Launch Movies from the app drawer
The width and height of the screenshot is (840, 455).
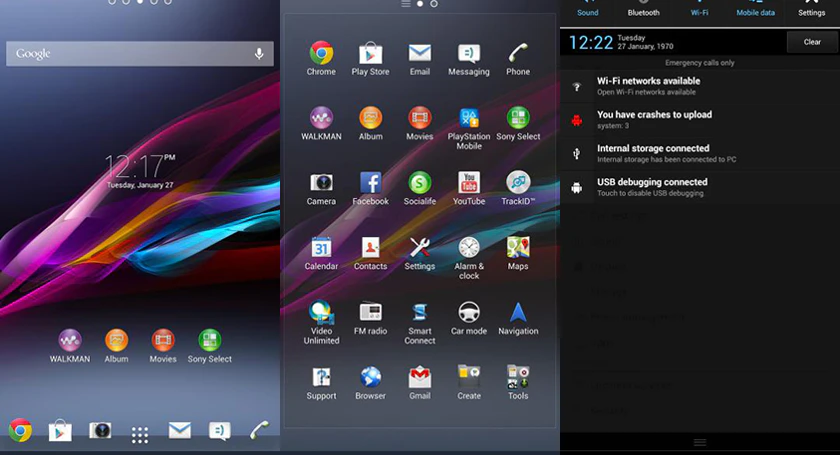click(419, 123)
